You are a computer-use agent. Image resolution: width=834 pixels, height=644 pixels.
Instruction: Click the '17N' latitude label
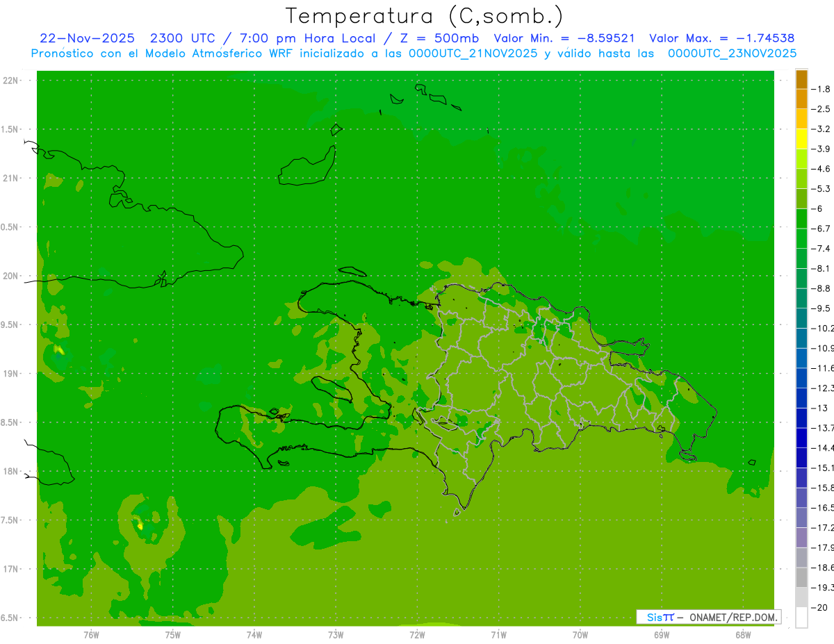10,569
